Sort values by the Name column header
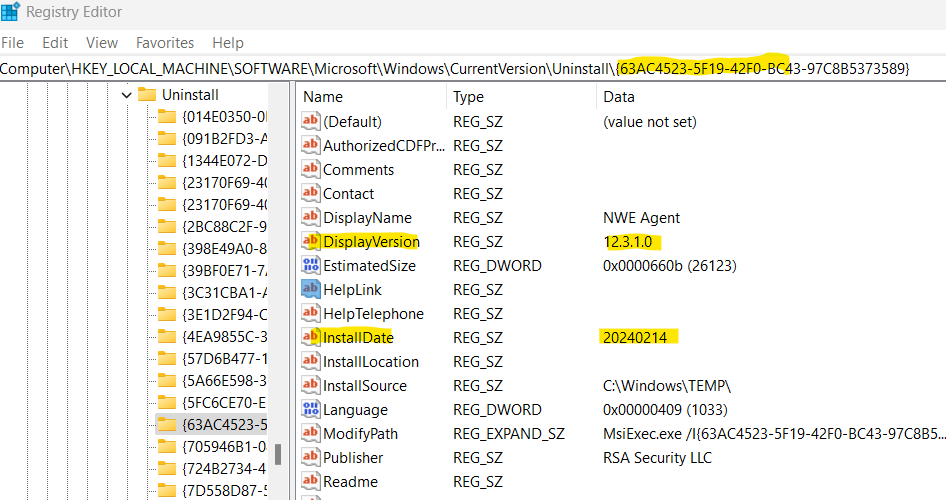This screenshot has width=946, height=500. 323,97
